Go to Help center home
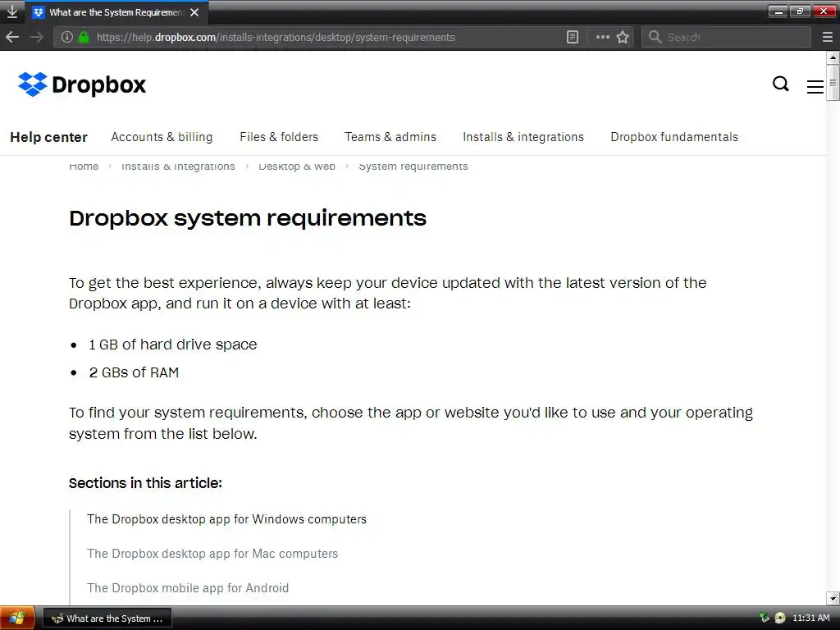 click(x=48, y=137)
